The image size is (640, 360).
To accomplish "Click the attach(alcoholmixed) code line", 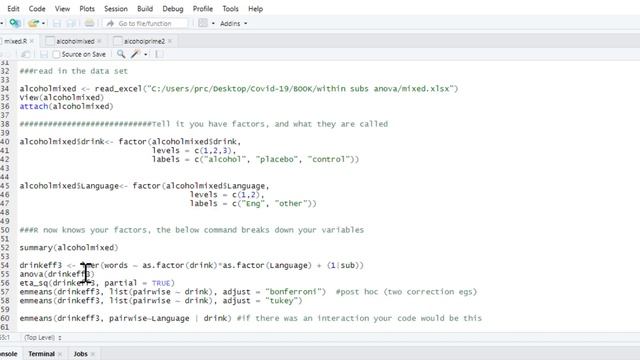I will coord(66,107).
